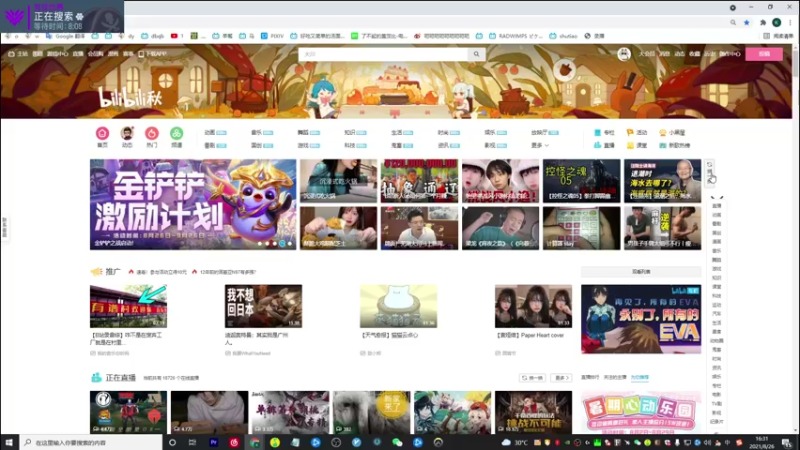The height and width of the screenshot is (450, 800).
Task: Open the Google 翻译 bookmark
Action: 65,36
